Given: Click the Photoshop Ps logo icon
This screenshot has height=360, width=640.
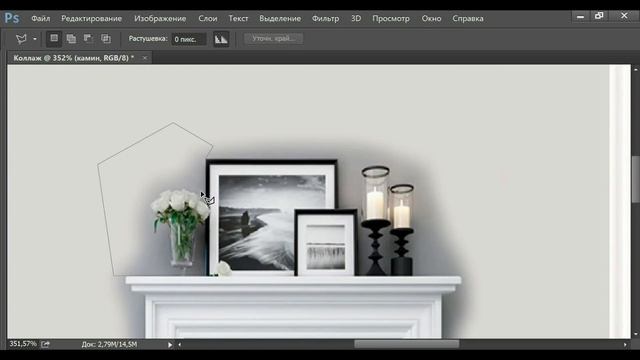Looking at the screenshot, I should [x=12, y=18].
